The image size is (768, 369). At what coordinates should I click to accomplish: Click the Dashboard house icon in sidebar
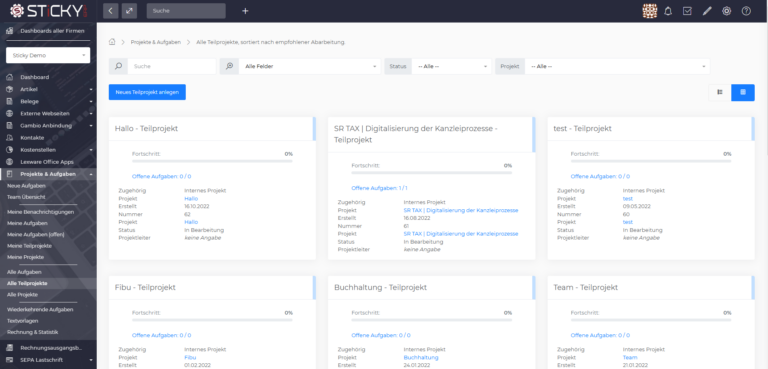click(x=9, y=77)
